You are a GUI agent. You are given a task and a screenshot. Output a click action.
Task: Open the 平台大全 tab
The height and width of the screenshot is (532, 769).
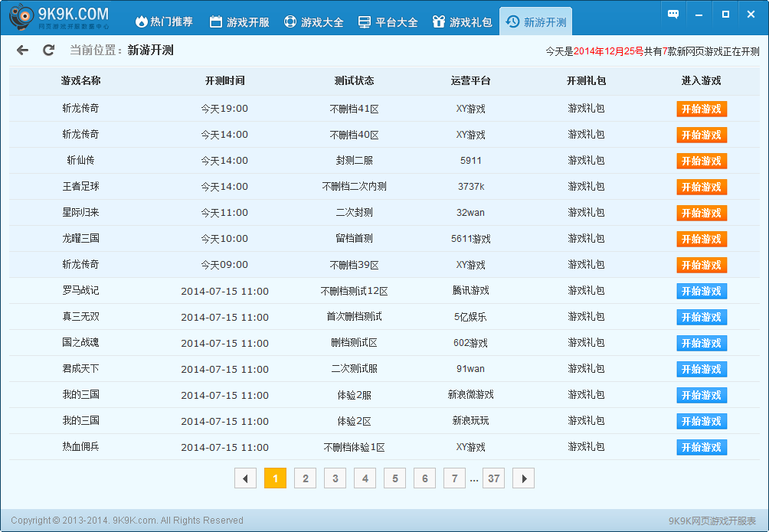(x=388, y=22)
